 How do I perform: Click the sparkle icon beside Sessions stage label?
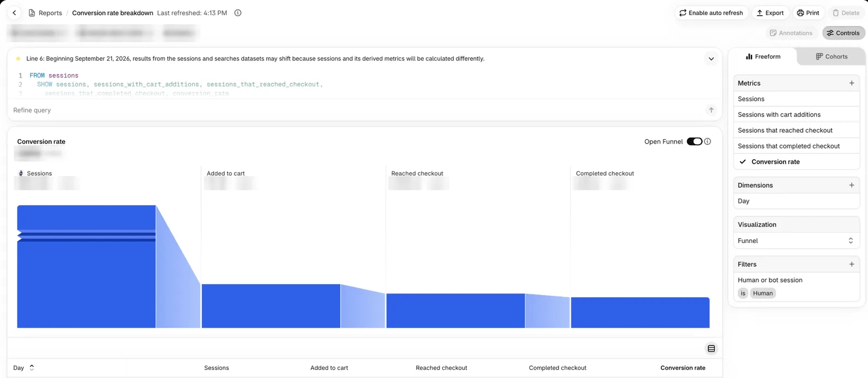(21, 174)
